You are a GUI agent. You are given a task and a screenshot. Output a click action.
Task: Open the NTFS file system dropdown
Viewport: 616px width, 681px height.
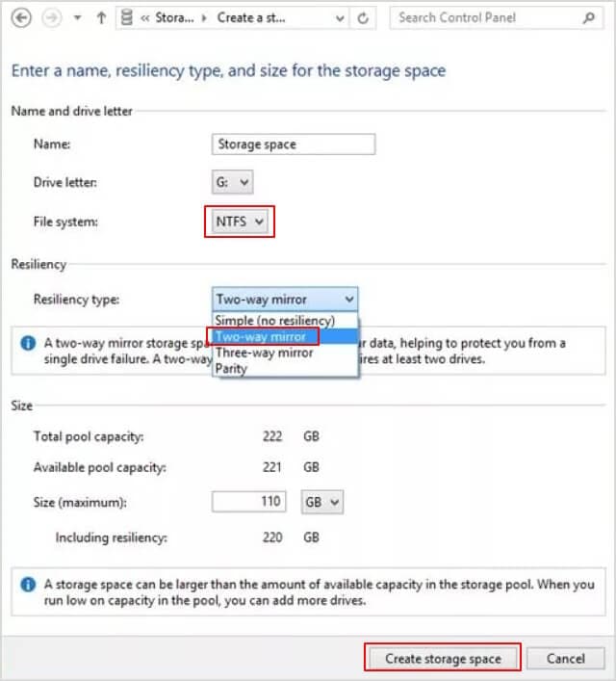(240, 222)
